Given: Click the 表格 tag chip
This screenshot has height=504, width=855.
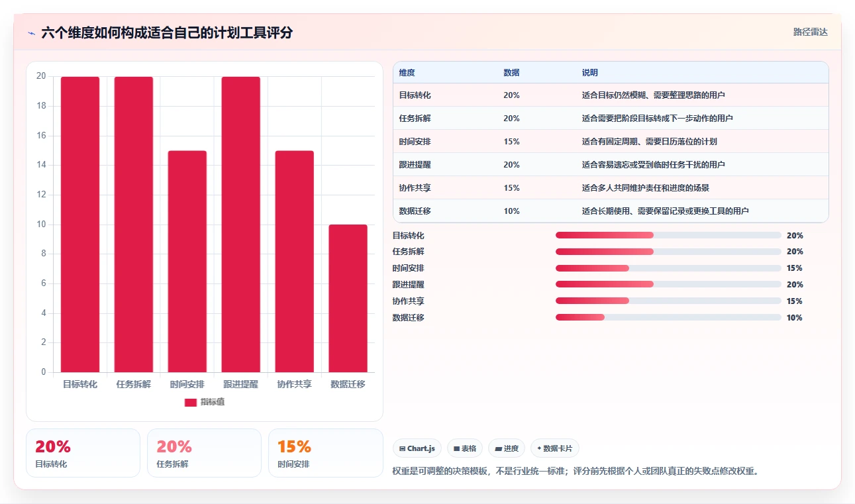Looking at the screenshot, I should (x=465, y=448).
